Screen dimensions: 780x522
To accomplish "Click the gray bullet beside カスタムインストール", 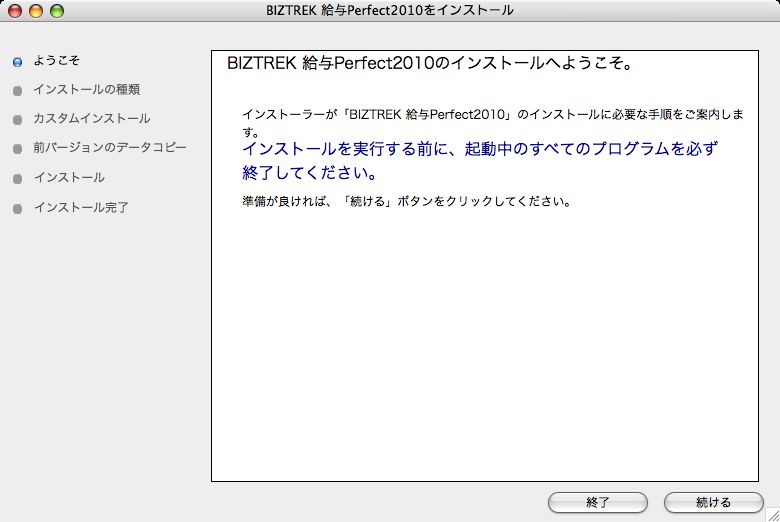I will click(x=17, y=120).
